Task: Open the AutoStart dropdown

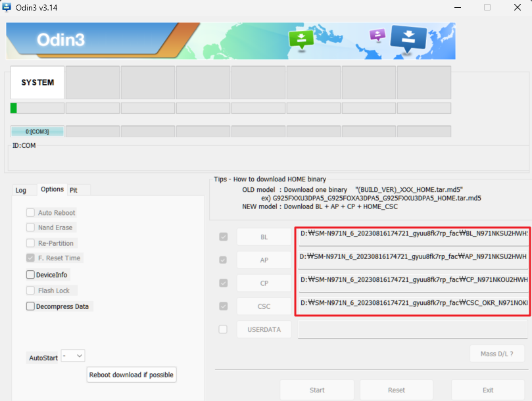Action: pos(73,356)
